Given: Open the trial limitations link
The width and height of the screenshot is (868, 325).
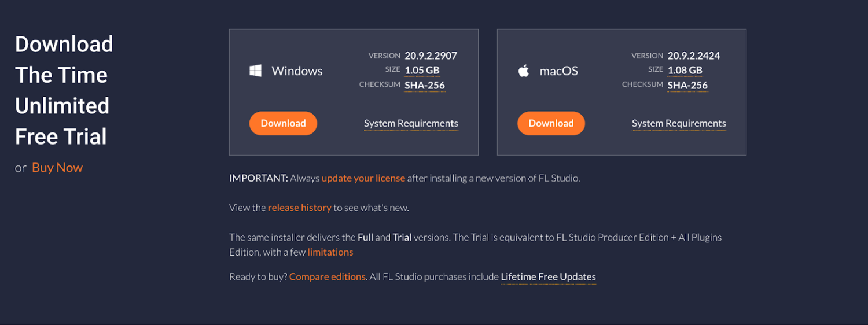Looking at the screenshot, I should click(x=330, y=252).
